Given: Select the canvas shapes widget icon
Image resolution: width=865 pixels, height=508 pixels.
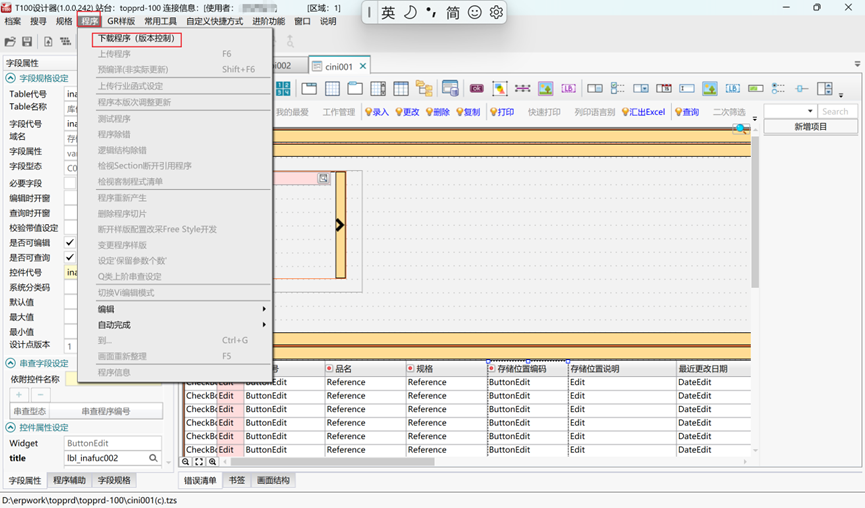Looking at the screenshot, I should coord(500,88).
